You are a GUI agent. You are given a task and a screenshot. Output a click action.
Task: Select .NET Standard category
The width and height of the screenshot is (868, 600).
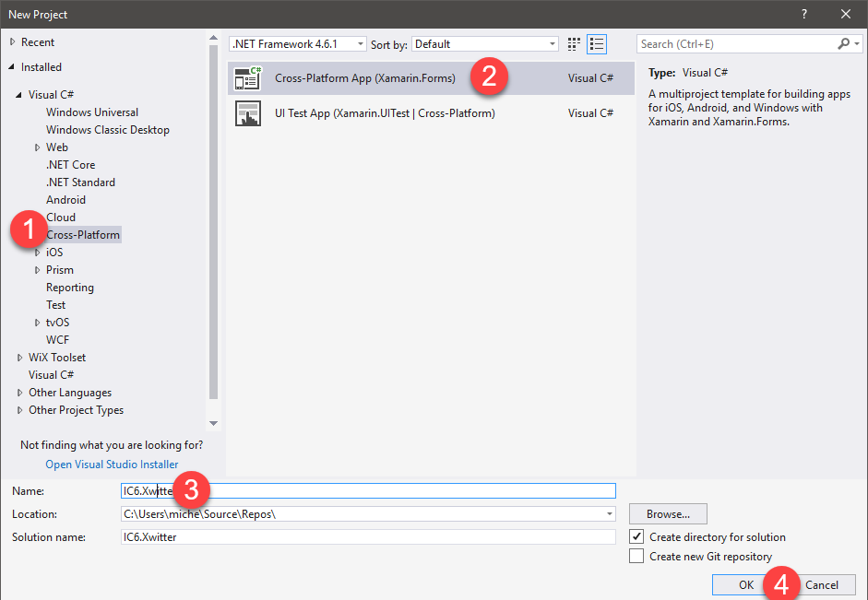click(80, 182)
